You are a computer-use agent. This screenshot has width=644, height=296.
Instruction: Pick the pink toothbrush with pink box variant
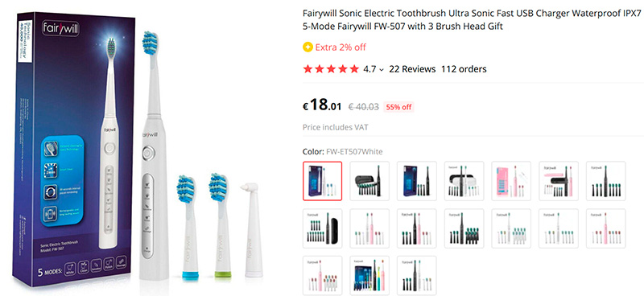click(x=511, y=181)
